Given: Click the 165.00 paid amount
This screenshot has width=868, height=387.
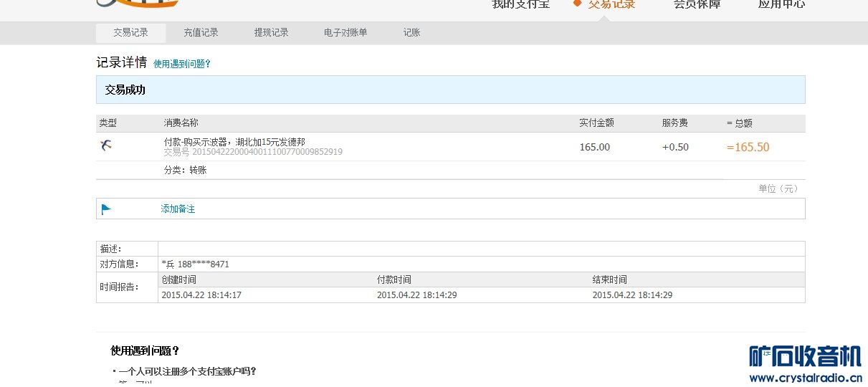Looking at the screenshot, I should (595, 148).
